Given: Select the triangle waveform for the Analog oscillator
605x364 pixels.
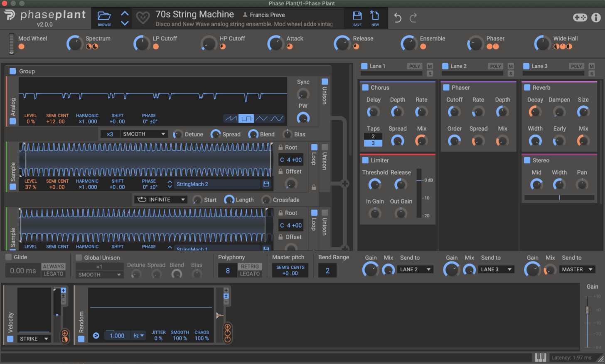Looking at the screenshot, I should click(x=262, y=119).
